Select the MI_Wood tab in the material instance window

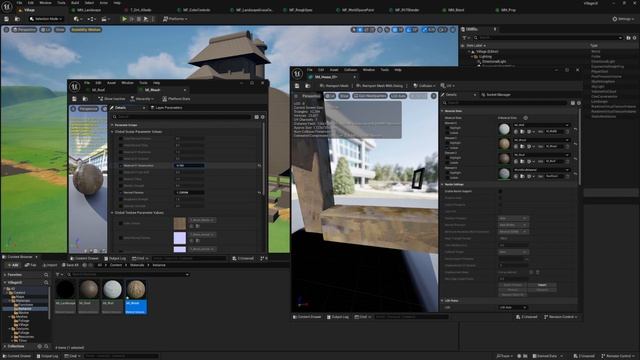pyautogui.click(x=152, y=90)
